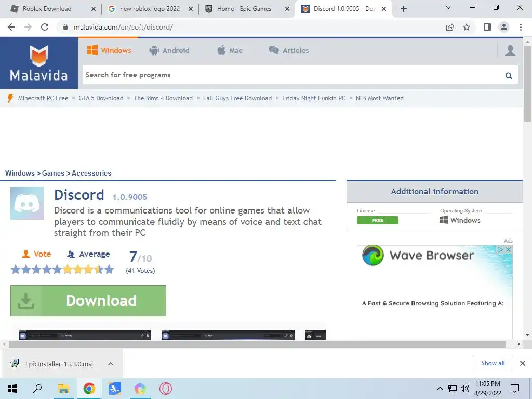532x399 pixels.
Task: Show hidden system tray icons
Action: (440, 389)
